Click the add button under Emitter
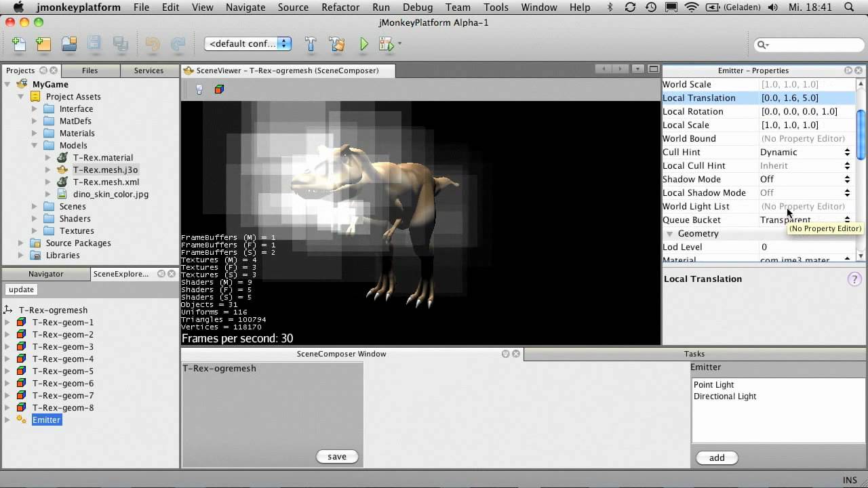Screen dimensions: 868x488 [717, 458]
